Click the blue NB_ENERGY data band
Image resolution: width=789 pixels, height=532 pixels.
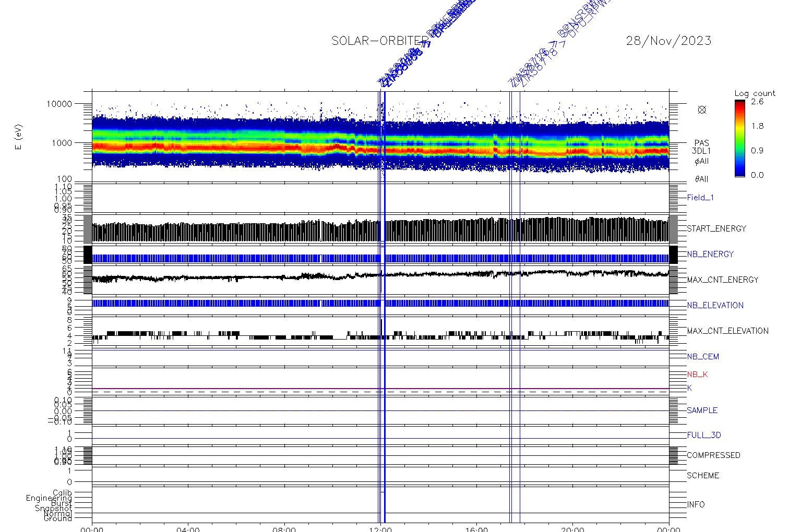[380, 258]
